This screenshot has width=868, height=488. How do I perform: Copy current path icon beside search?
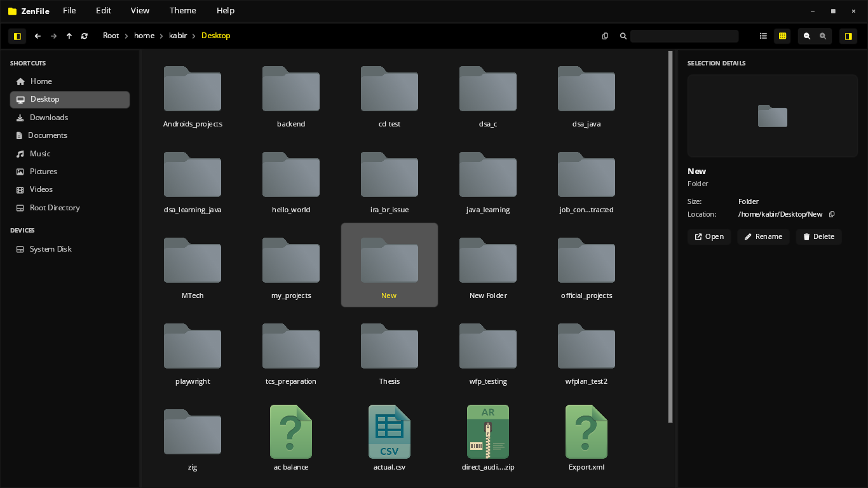point(605,36)
